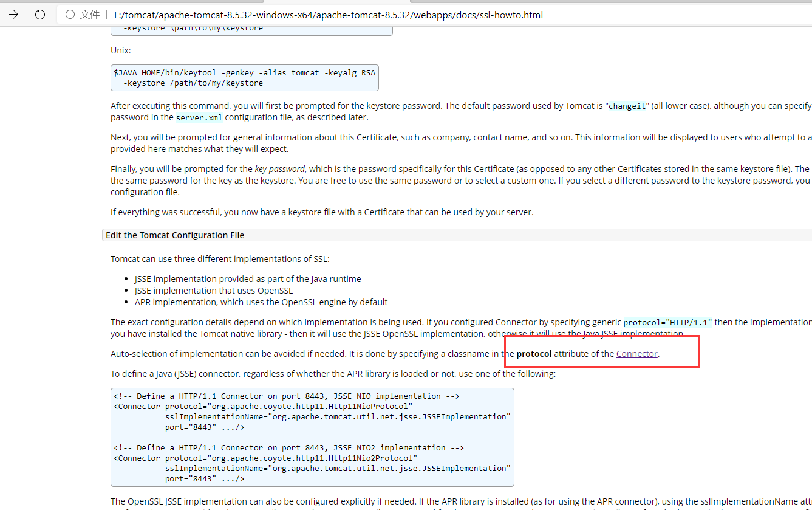
Task: Click the Http11NioProtocol Connector line
Action: point(263,406)
